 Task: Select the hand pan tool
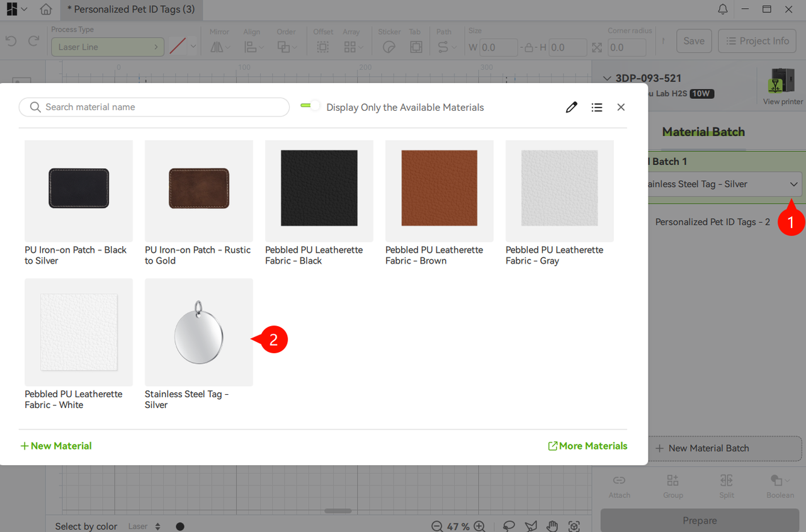(x=552, y=526)
